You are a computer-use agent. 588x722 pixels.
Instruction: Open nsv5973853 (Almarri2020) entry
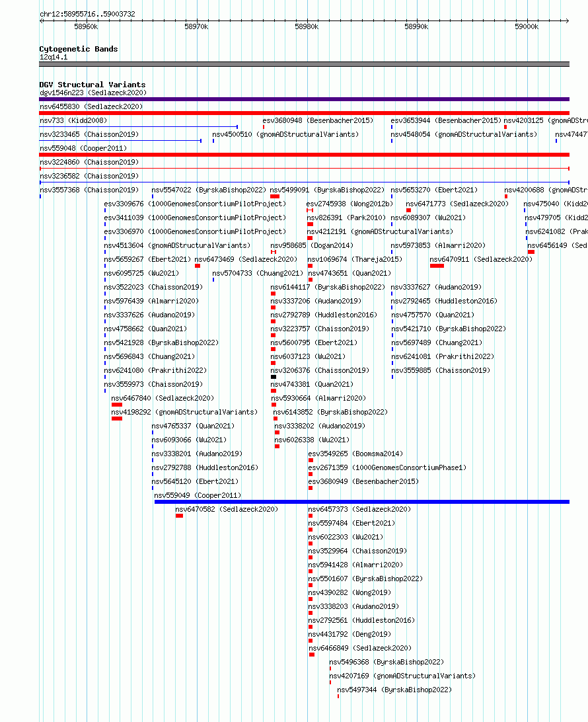coord(438,245)
